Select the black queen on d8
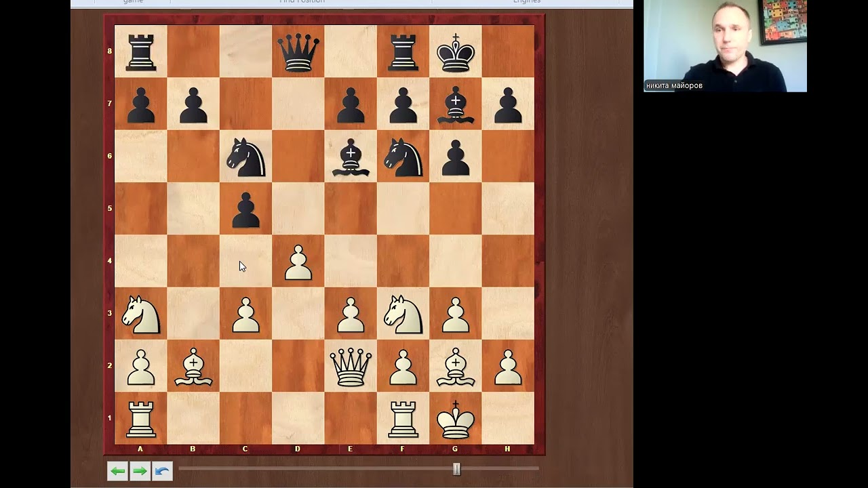Screen dimensions: 868x488 pyautogui.click(x=298, y=52)
